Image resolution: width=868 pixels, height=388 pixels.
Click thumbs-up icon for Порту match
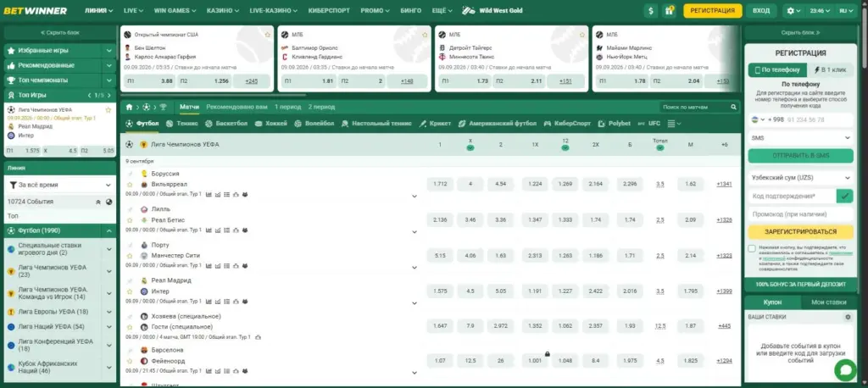[x=236, y=266]
